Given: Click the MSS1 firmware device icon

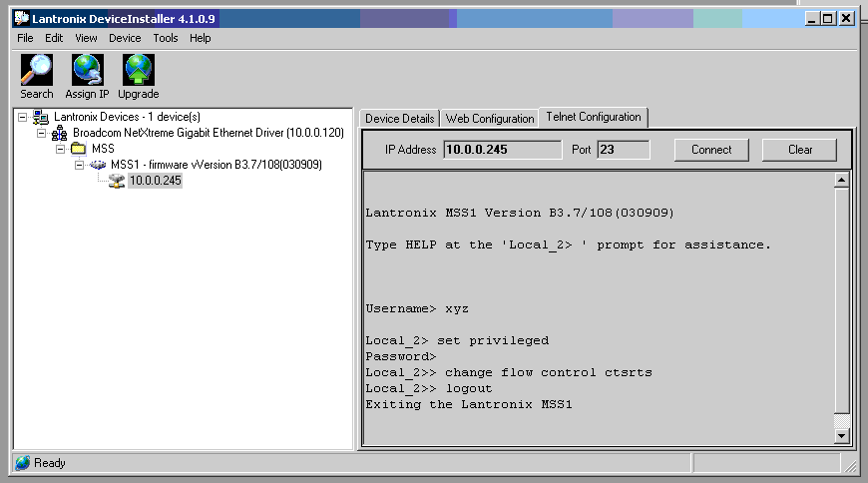Looking at the screenshot, I should [x=98, y=165].
